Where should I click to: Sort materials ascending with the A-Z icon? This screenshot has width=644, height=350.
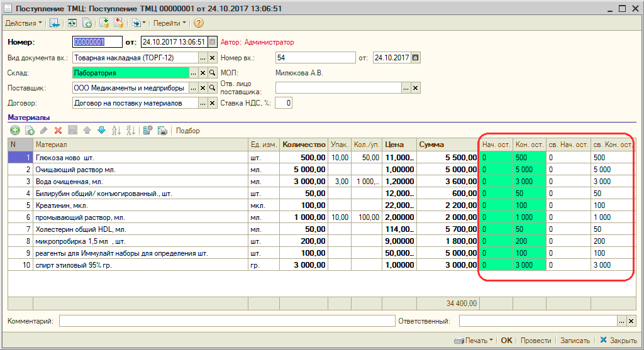point(116,131)
